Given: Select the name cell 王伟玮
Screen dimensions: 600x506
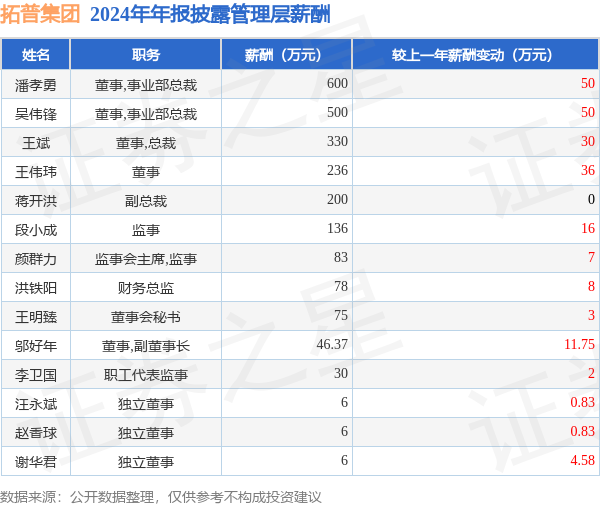Looking at the screenshot, I should (36, 171).
